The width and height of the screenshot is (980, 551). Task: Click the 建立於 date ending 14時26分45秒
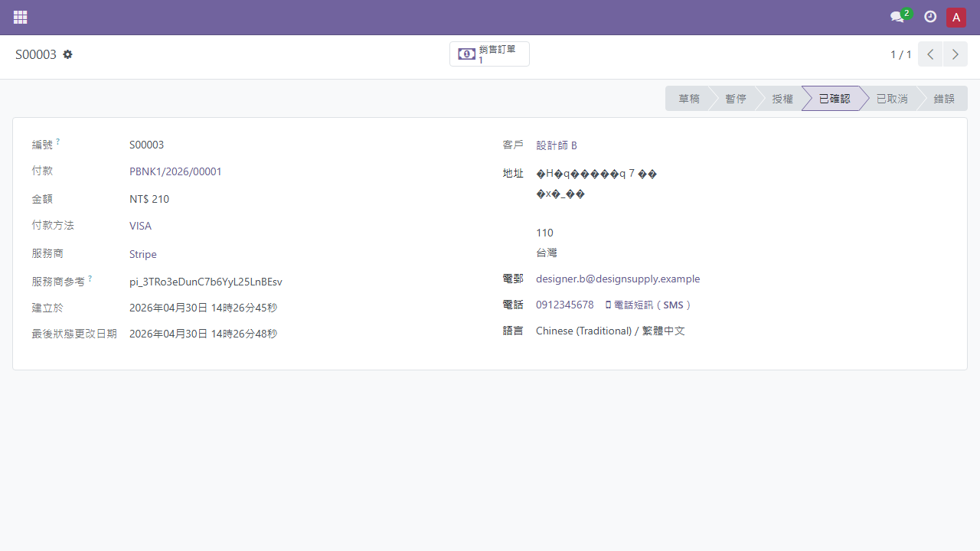203,308
